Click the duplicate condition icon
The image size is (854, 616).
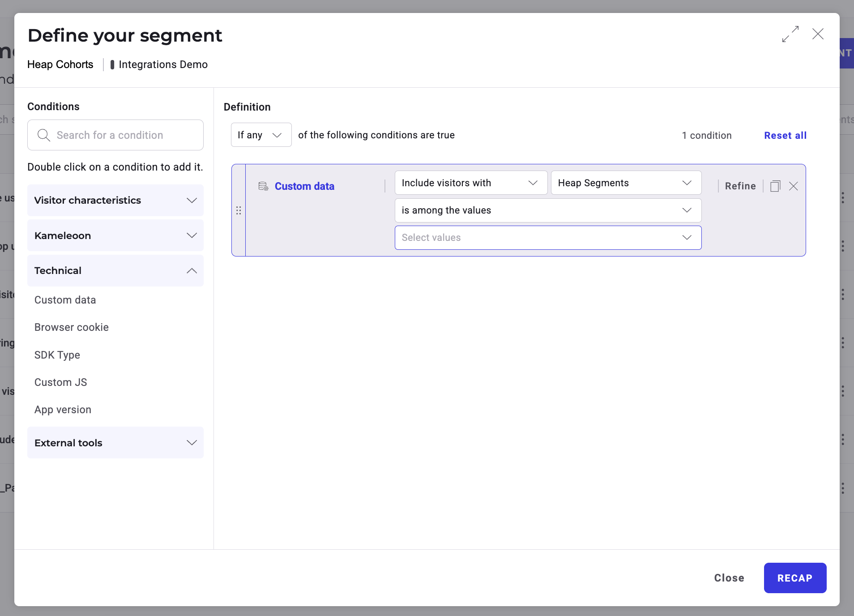tap(775, 186)
